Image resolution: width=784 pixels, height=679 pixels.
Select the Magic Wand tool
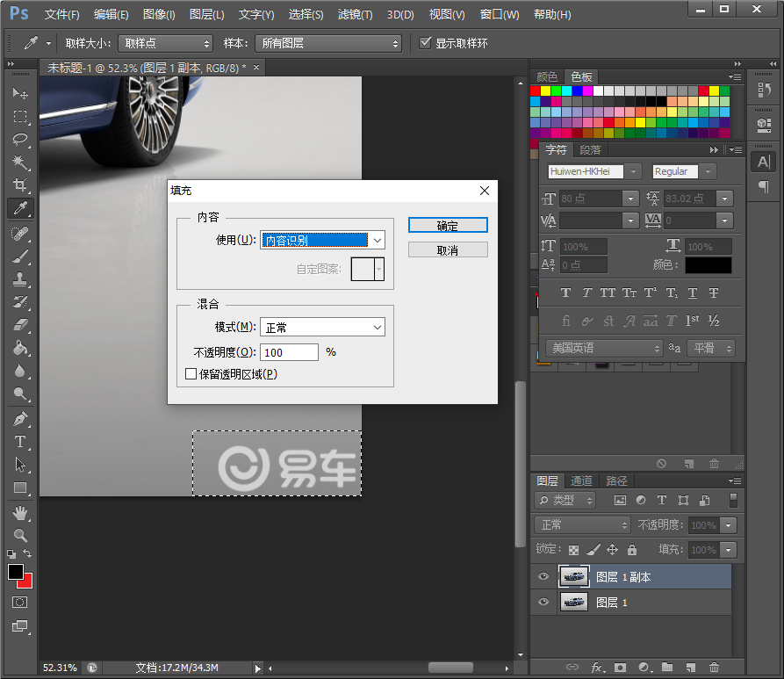pyautogui.click(x=20, y=162)
